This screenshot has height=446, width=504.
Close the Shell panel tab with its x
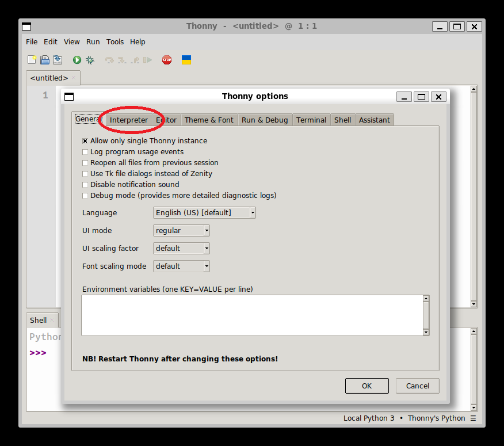pyautogui.click(x=52, y=320)
